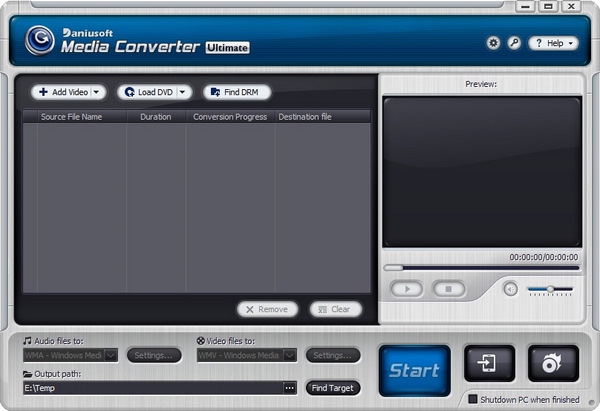Maximize the Media Converter window
The height and width of the screenshot is (411, 600).
548,7
